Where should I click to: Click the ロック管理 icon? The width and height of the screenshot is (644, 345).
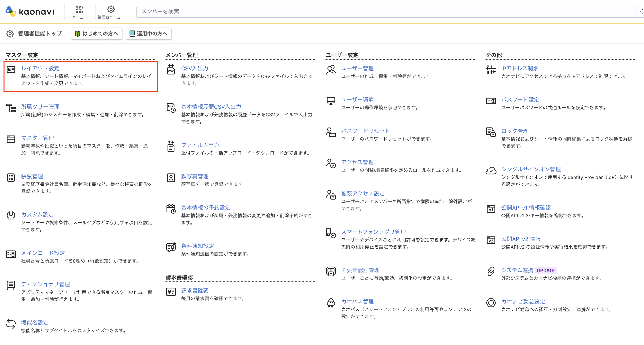click(491, 132)
